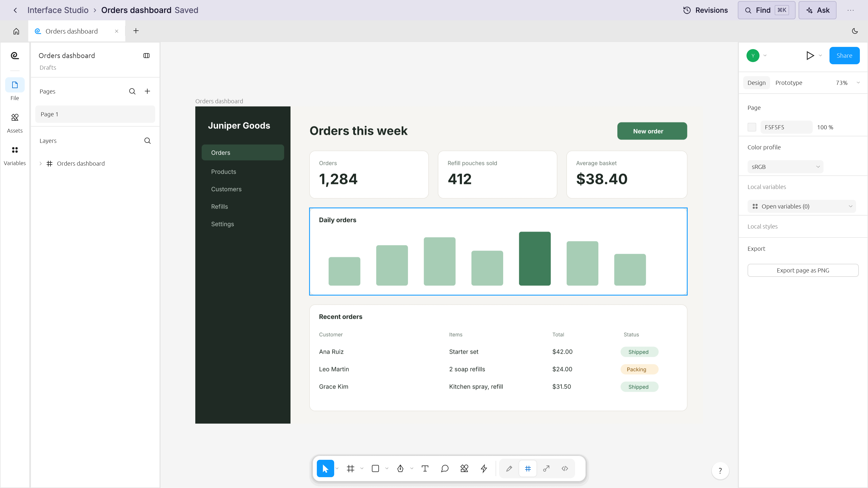
Task: Search pages with the magnifier icon
Action: pos(132,91)
